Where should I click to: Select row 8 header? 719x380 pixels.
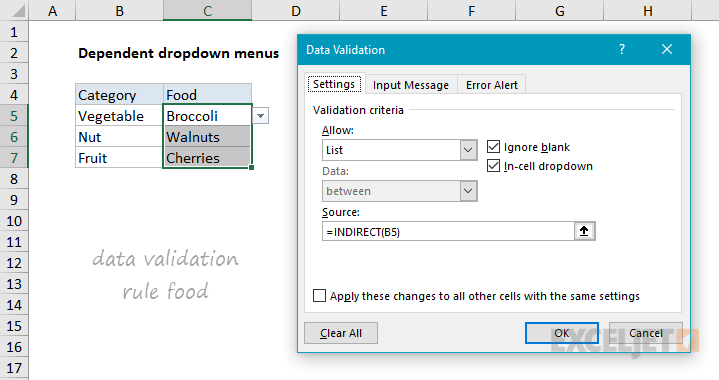pyautogui.click(x=14, y=179)
